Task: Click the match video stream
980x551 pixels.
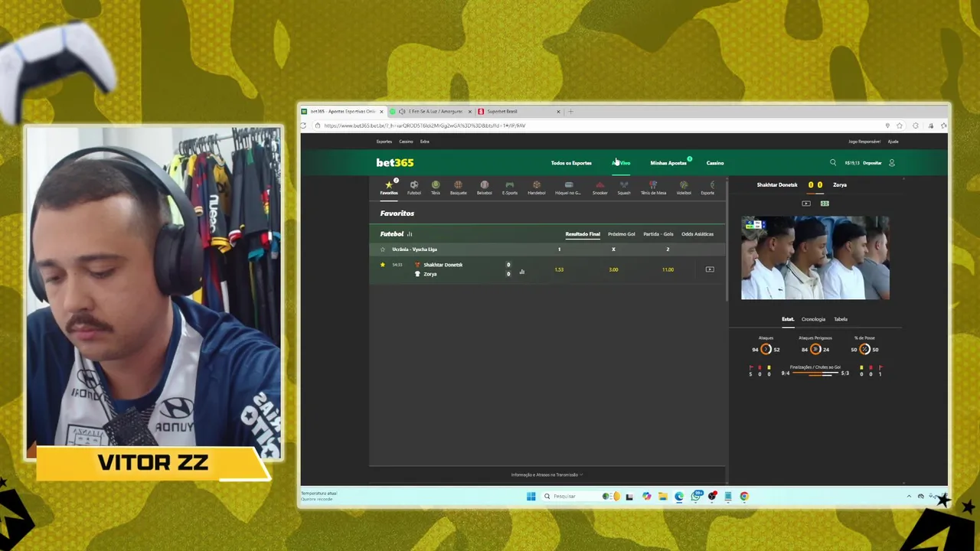Action: click(815, 258)
